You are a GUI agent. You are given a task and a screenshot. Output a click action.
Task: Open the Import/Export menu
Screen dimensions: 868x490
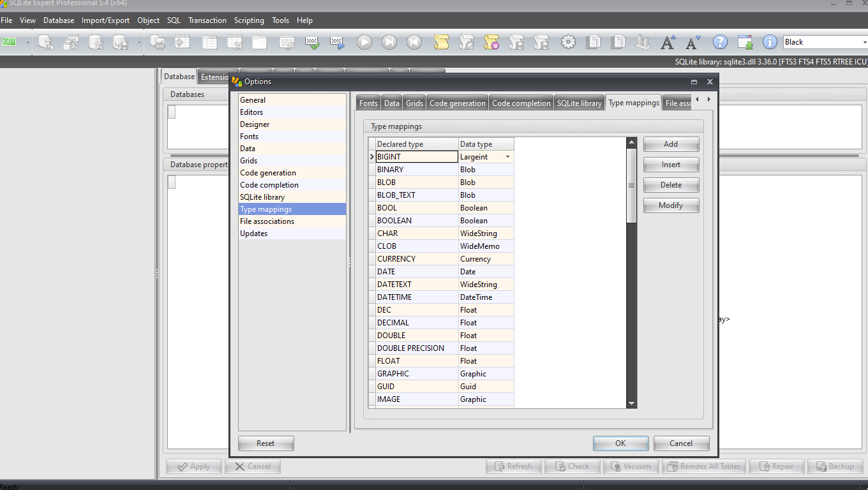(105, 20)
